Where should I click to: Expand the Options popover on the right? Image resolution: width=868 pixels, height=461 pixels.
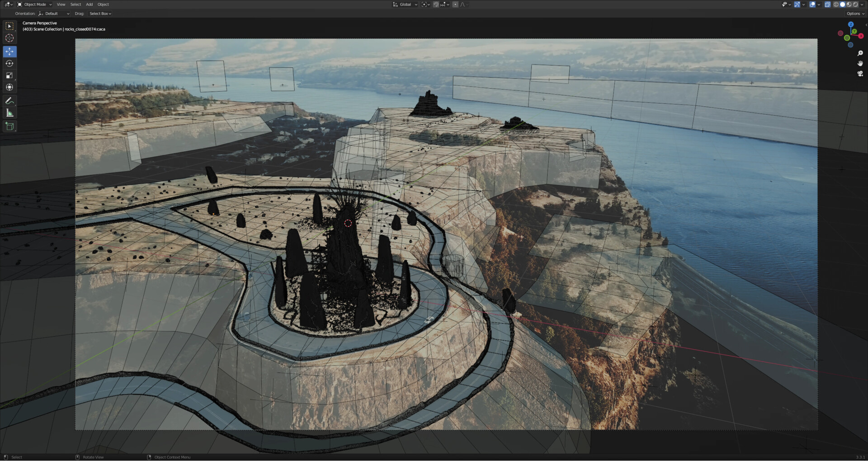(855, 14)
